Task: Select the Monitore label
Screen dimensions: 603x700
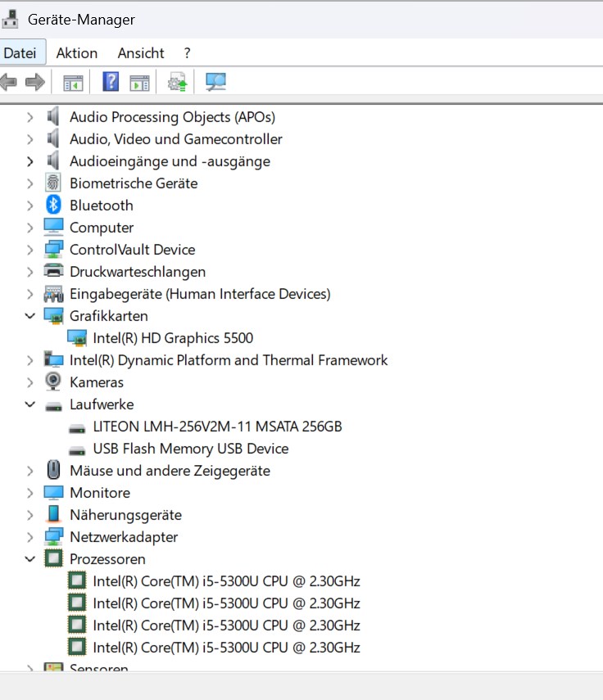Action: click(100, 493)
